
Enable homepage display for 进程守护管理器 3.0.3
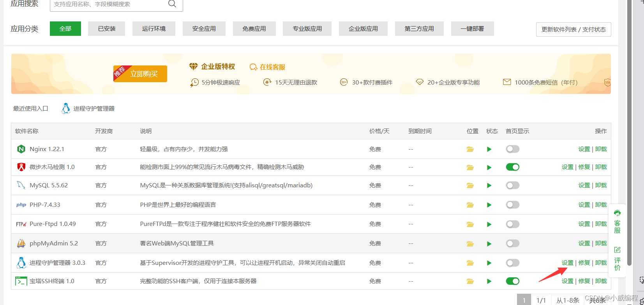513,263
